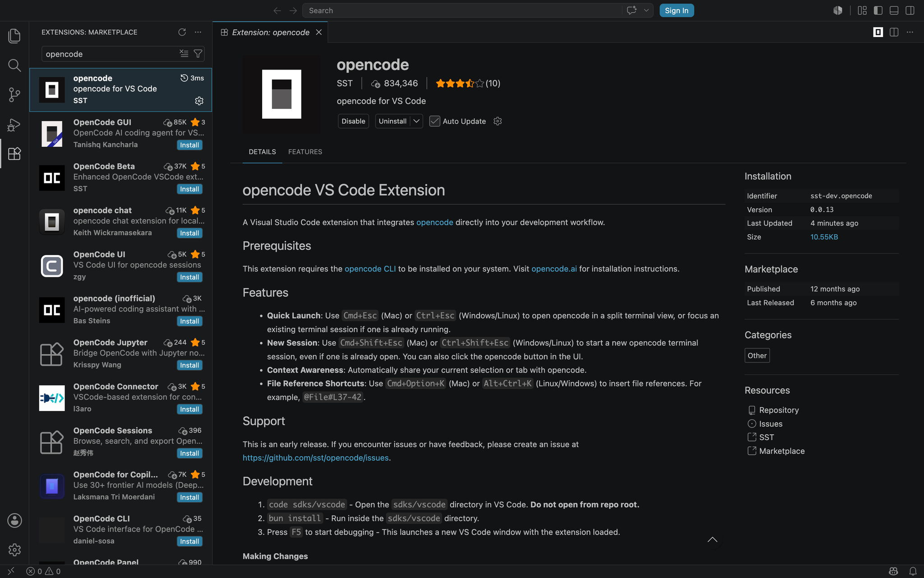Select the Extension: opencode editor tab
Image resolution: width=924 pixels, height=578 pixels.
270,33
